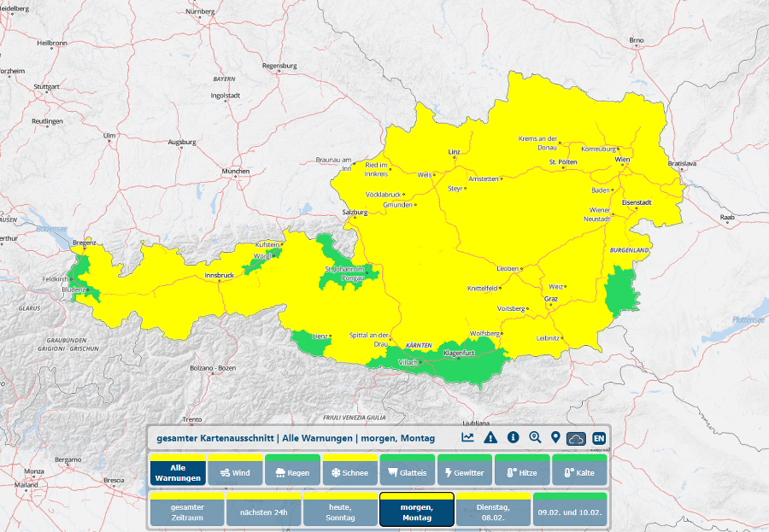This screenshot has width=769, height=532.
Task: Open the location search magnifier
Action: pos(535,437)
